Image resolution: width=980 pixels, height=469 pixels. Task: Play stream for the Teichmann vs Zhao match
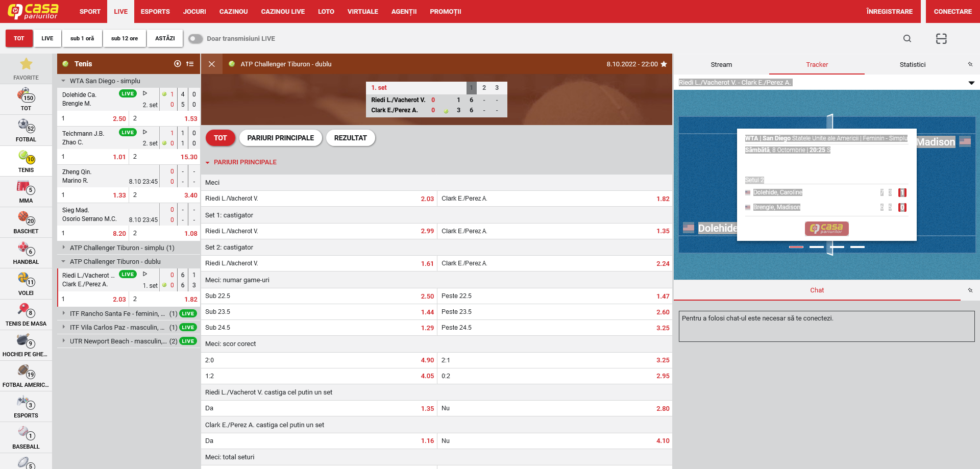[x=145, y=132]
